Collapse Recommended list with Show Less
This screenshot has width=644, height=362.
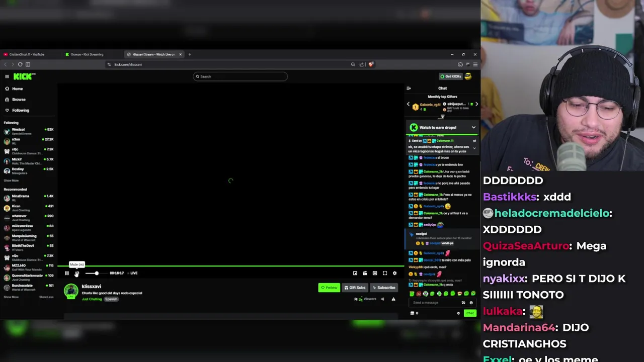point(46,297)
